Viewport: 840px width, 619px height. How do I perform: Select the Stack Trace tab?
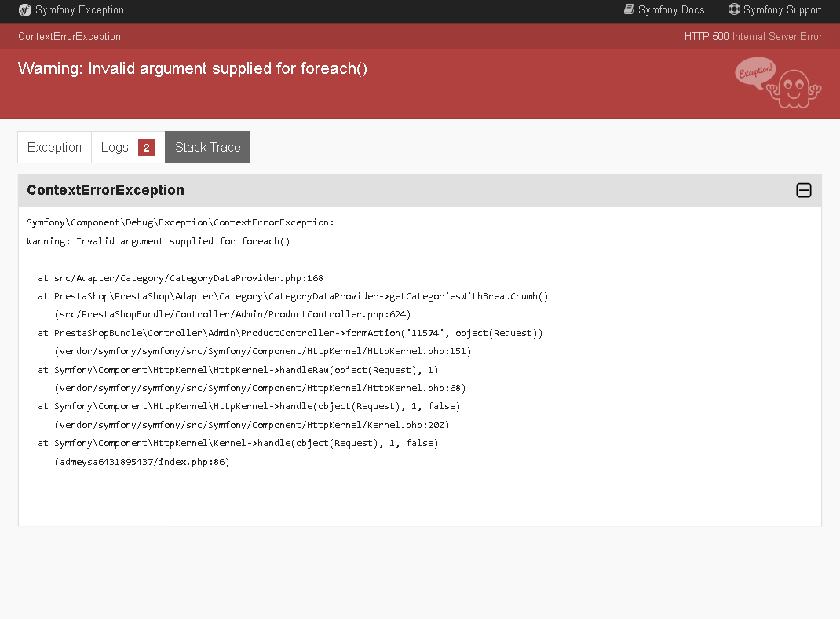point(208,148)
